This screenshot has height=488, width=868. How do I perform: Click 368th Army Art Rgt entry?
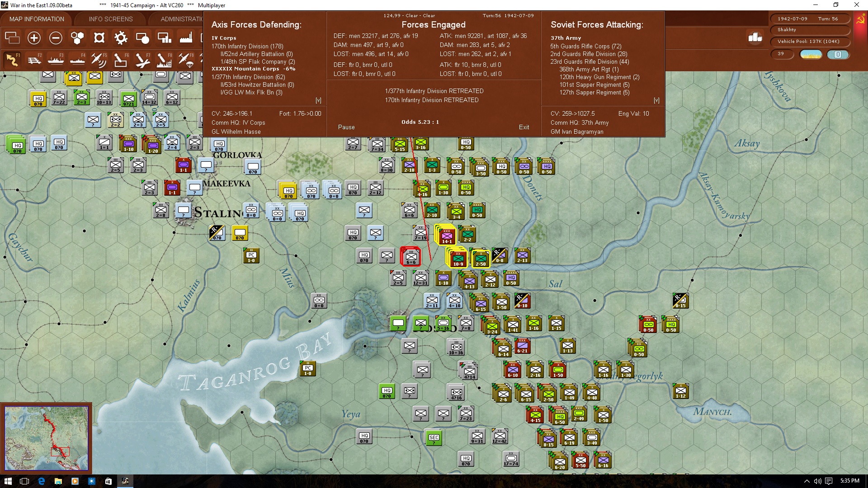(x=589, y=69)
